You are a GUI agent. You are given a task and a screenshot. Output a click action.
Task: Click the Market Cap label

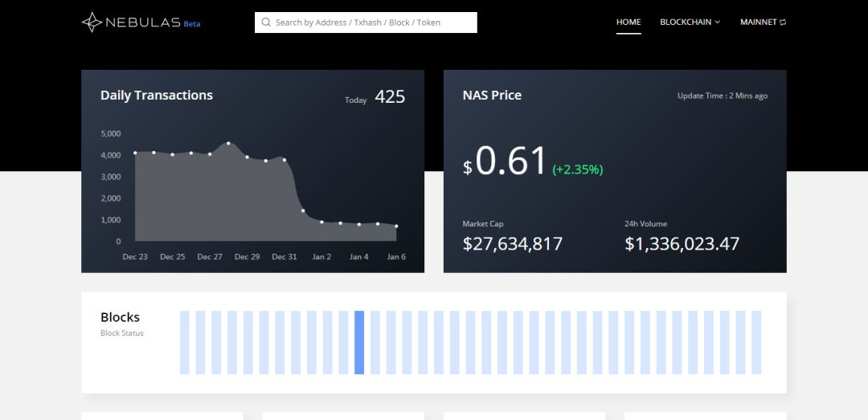(x=483, y=224)
